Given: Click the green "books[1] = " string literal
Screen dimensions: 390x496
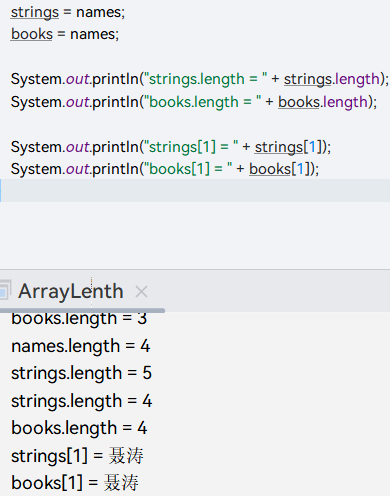Looking at the screenshot, I should (x=188, y=169).
